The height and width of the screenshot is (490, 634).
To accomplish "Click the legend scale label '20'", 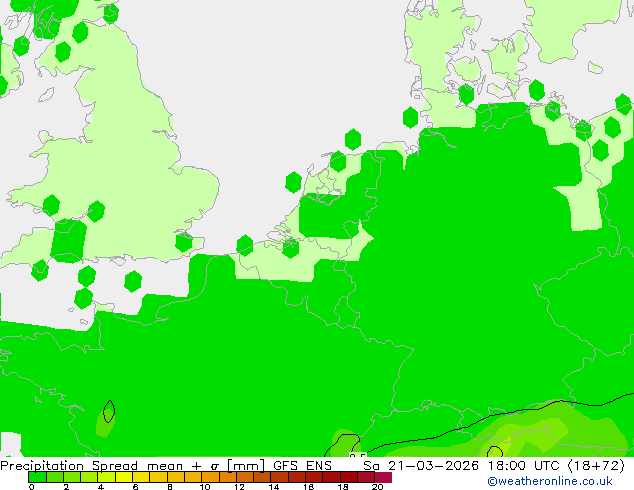I will tap(377, 487).
